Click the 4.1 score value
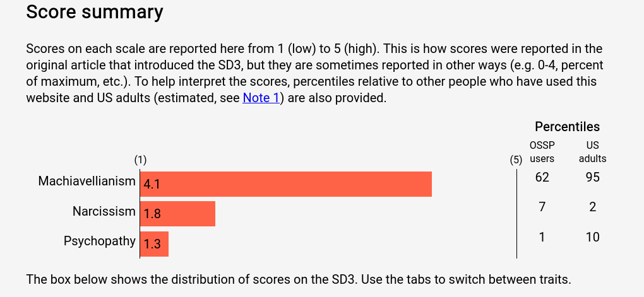644x297 pixels. point(152,185)
